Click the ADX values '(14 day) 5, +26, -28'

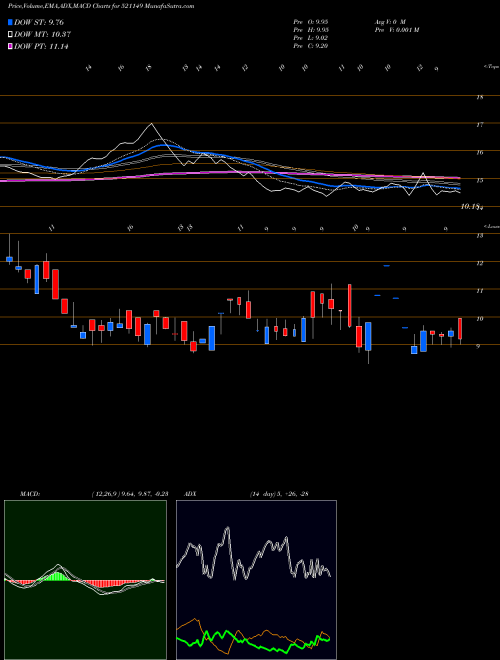click(x=279, y=494)
